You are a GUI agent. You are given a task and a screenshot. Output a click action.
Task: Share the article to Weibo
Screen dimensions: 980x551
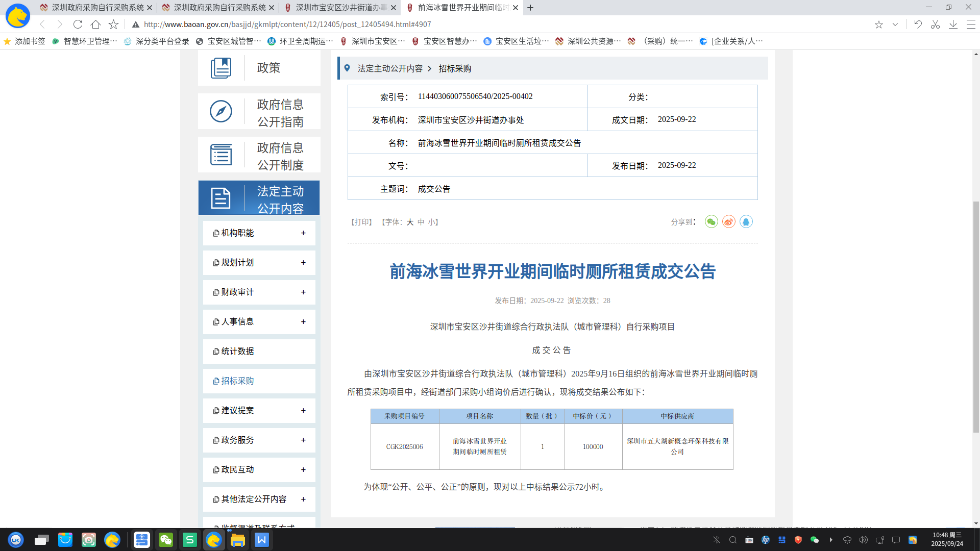[x=728, y=222]
